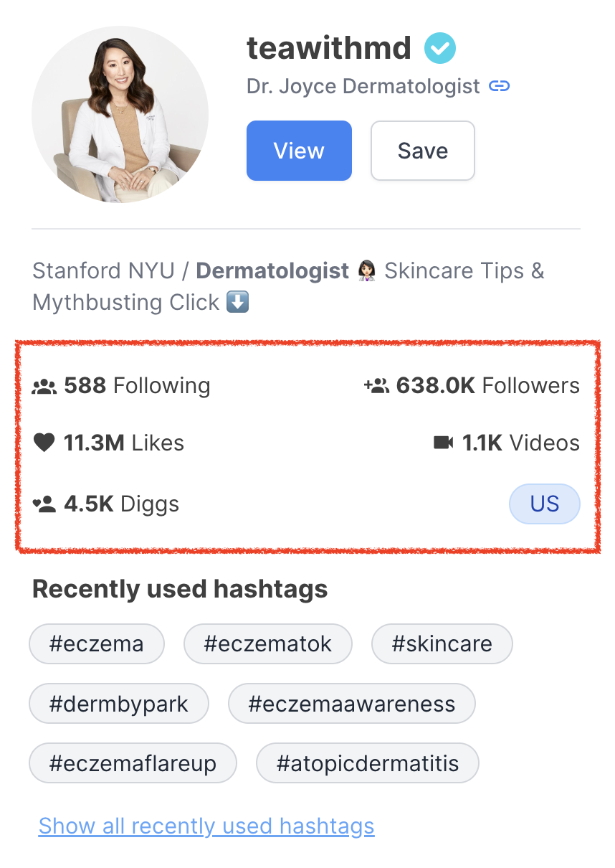Click the Diggs heart-person icon
This screenshot has width=615, height=868.
[x=44, y=504]
